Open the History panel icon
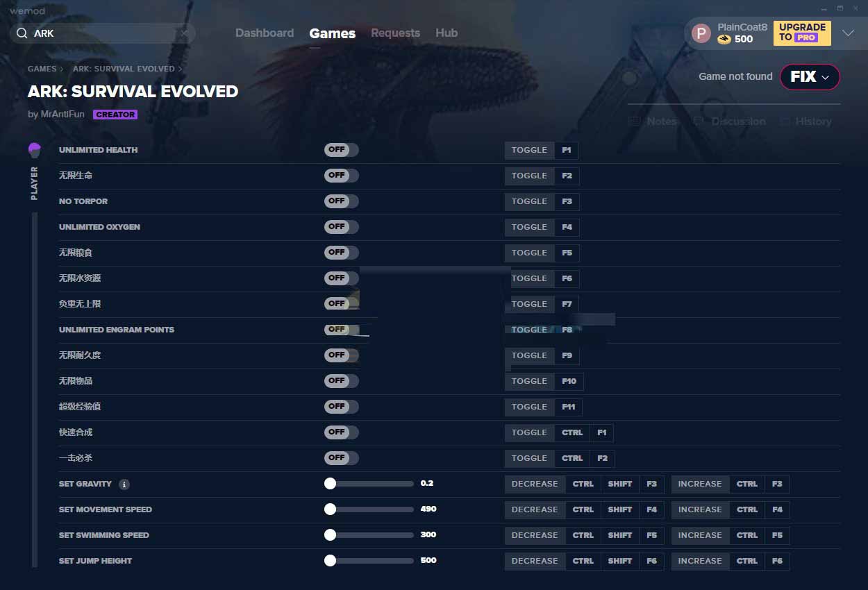 click(x=785, y=121)
